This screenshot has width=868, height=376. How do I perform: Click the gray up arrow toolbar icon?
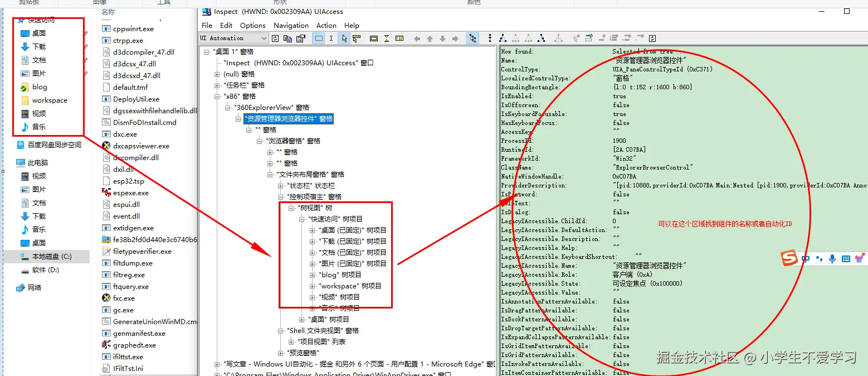coord(430,38)
